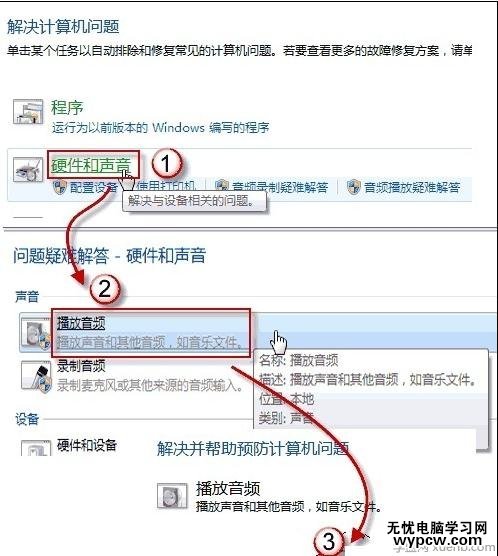This screenshot has width=498, height=556.
Task: Open the 使用打印机 link
Action: click(166, 186)
